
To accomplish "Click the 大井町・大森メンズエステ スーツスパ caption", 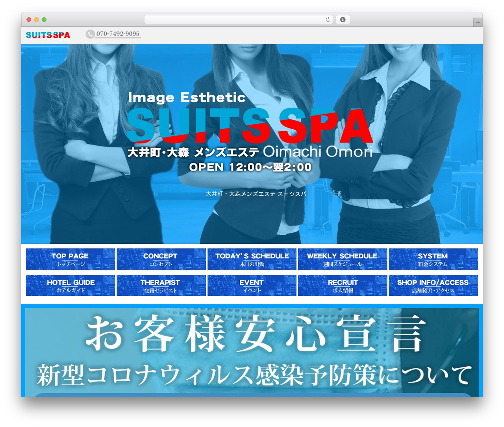I will point(256,194).
